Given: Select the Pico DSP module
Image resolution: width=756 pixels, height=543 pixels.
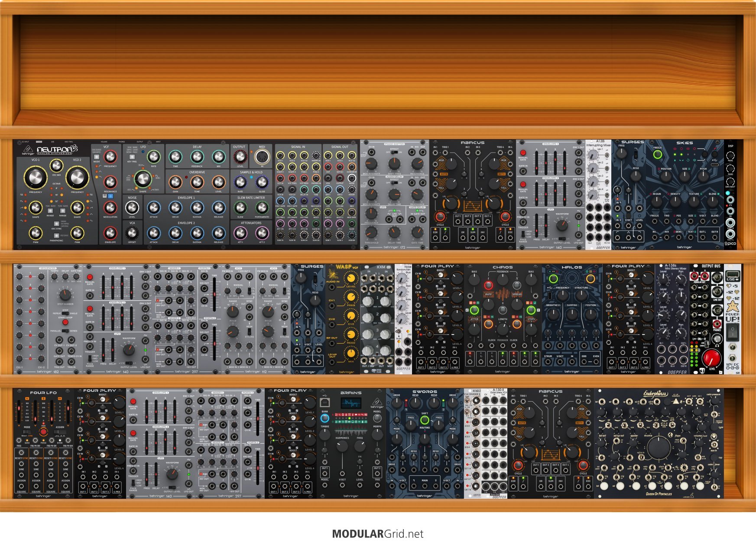Looking at the screenshot, I should pos(730,195).
